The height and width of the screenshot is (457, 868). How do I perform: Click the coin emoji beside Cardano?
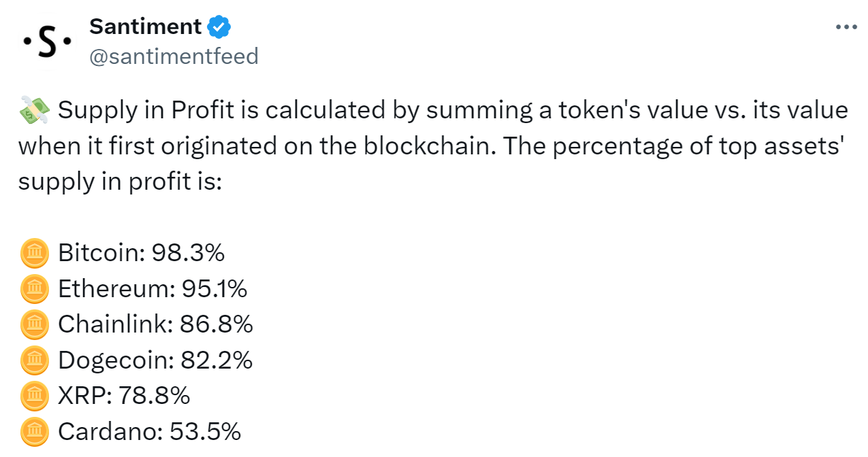[34, 431]
